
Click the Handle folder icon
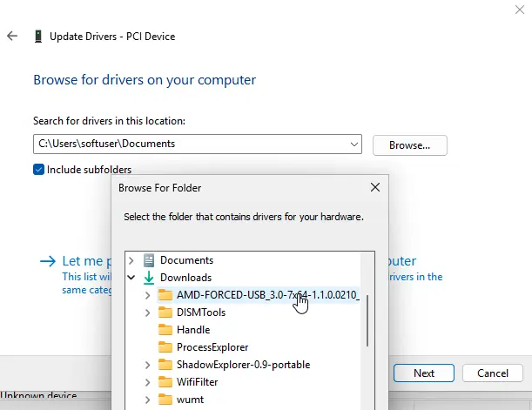(x=165, y=330)
